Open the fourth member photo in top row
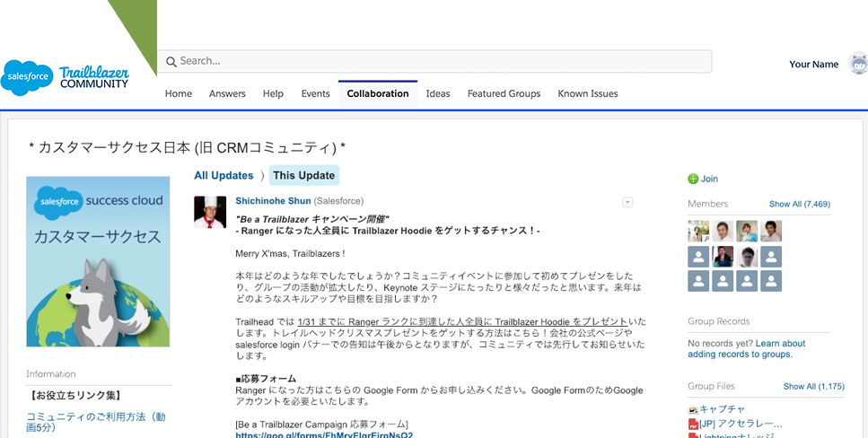The image size is (868, 438). pyautogui.click(x=771, y=231)
